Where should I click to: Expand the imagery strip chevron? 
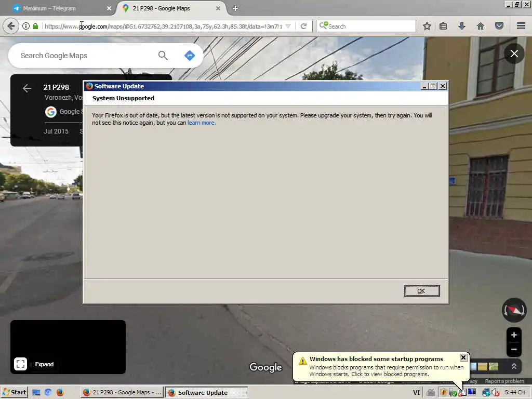pos(514,366)
